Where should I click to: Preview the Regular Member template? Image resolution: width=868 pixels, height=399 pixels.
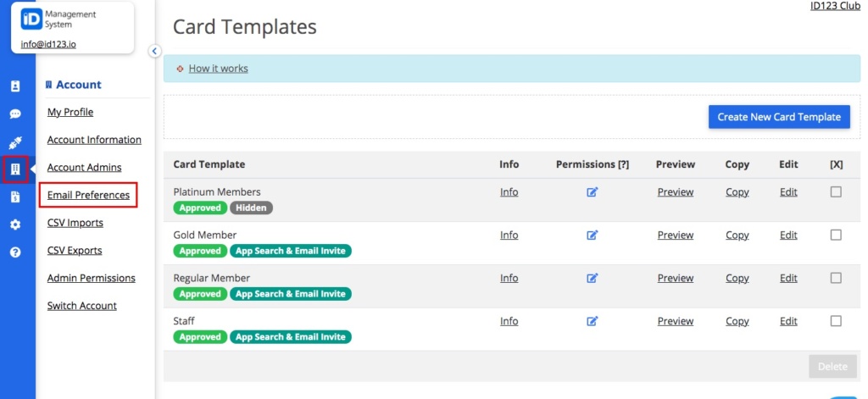click(676, 278)
